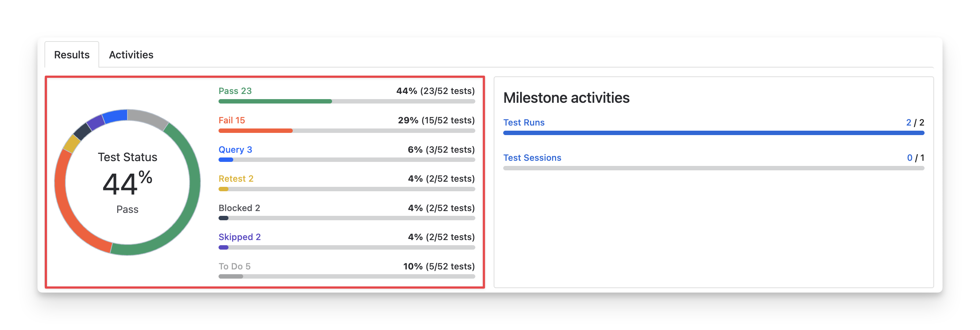Click the Pass 23 status label
This screenshot has width=980, height=330.
point(235,91)
